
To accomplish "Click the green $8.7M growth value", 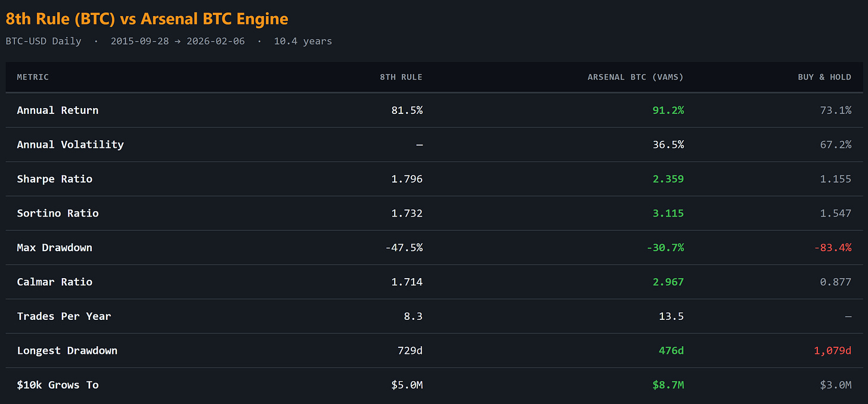I will click(x=668, y=384).
